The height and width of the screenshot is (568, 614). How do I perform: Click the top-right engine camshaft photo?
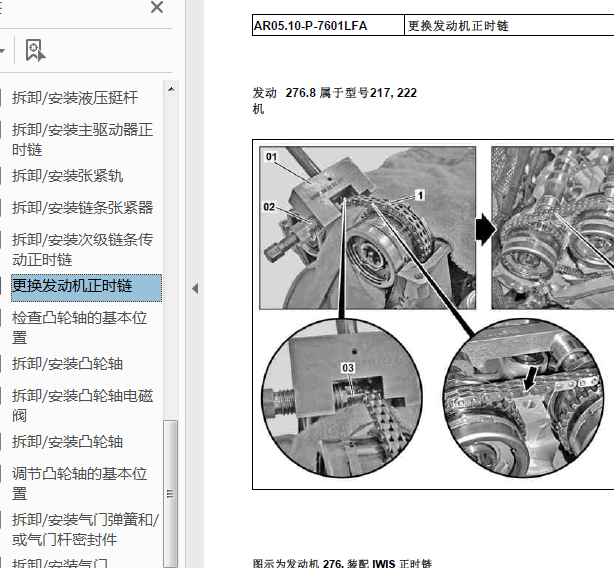coord(553,228)
